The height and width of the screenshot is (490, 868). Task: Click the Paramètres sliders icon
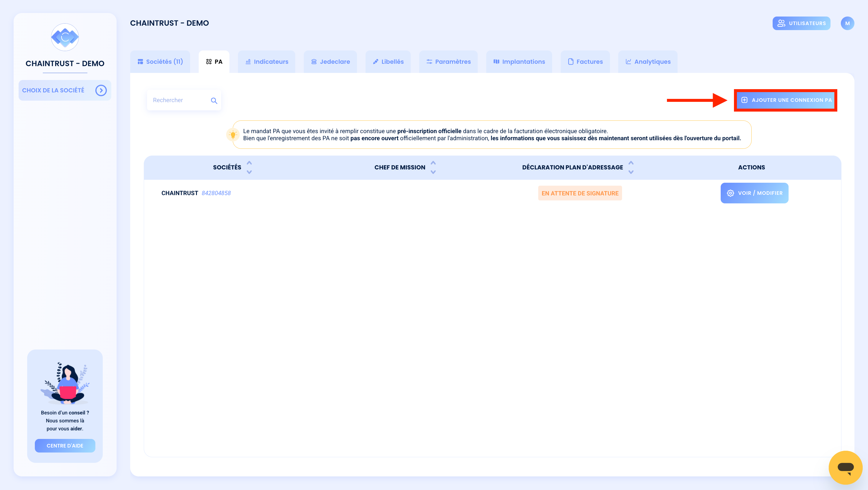429,62
